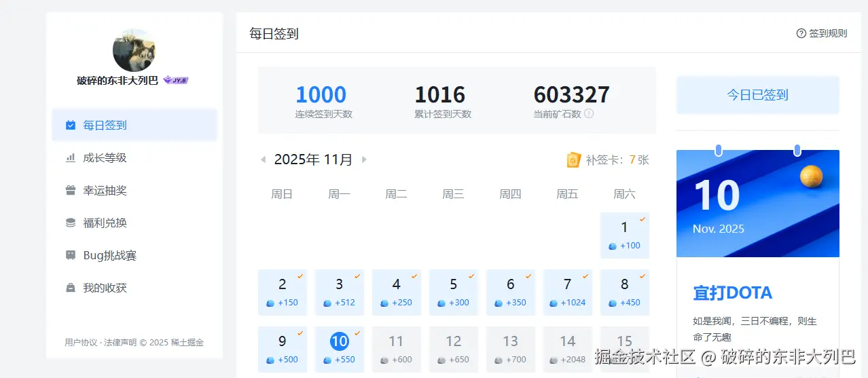
Task: Click the username 破碎的东非大列巴
Action: tap(117, 80)
